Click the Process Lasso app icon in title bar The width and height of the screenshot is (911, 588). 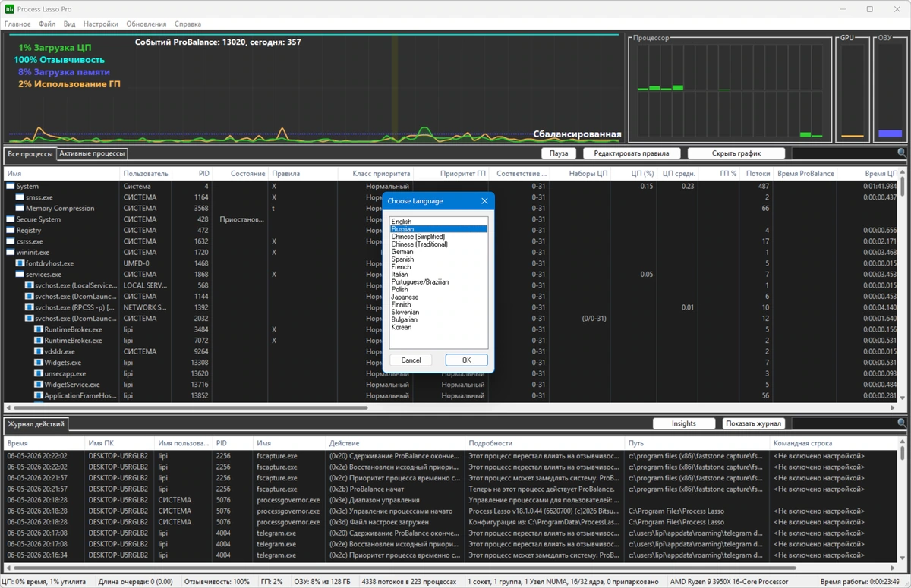point(9,8)
